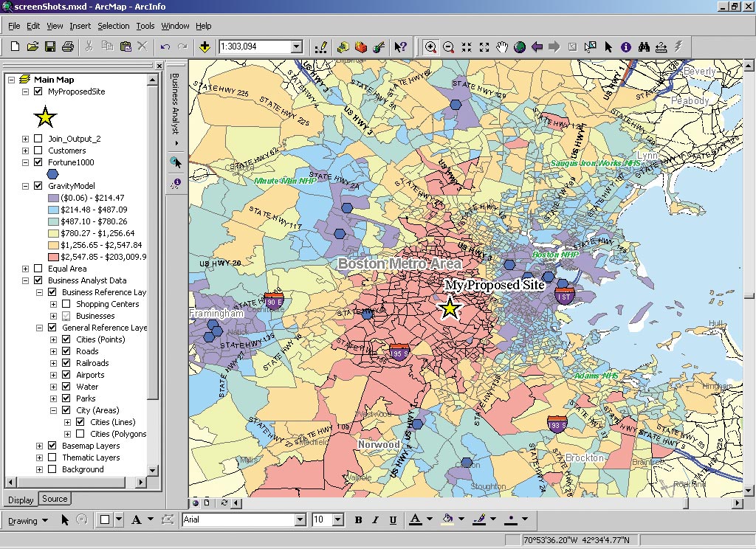The width and height of the screenshot is (756, 549).
Task: Open the Selection menu
Action: point(113,26)
